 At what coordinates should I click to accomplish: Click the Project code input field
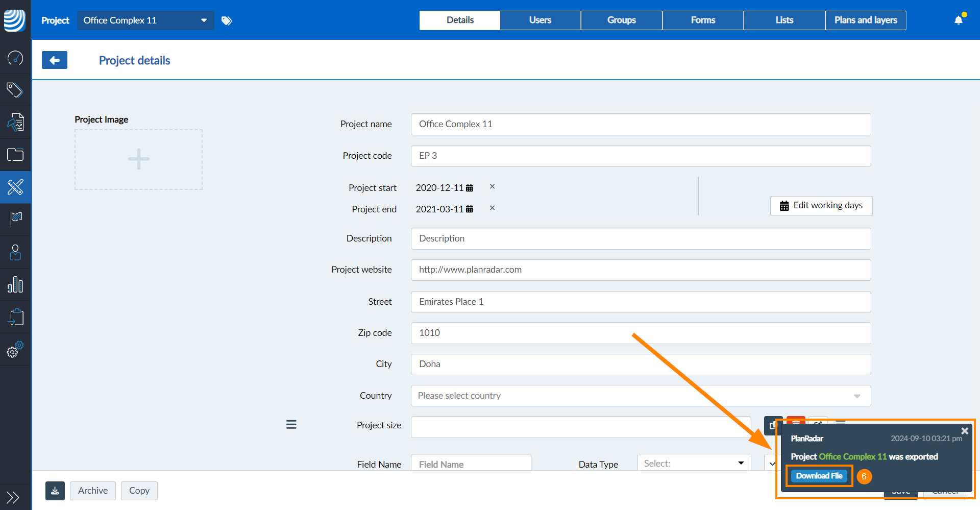[x=641, y=156]
